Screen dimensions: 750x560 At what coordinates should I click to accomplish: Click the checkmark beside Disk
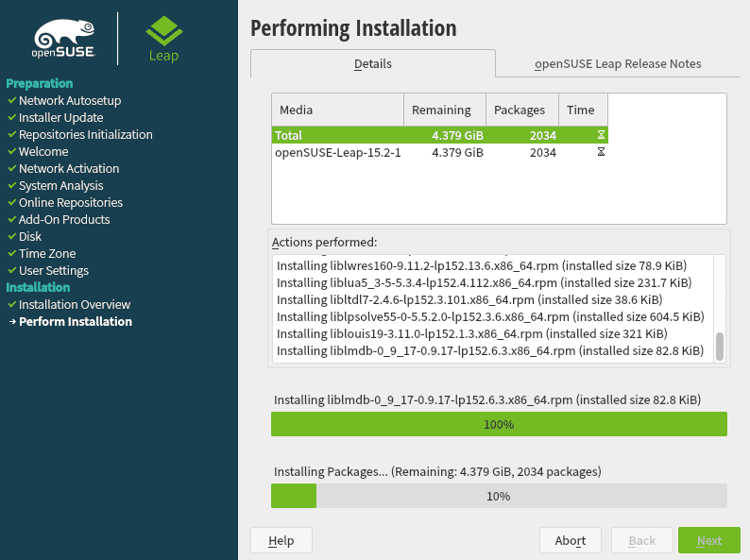click(x=12, y=236)
